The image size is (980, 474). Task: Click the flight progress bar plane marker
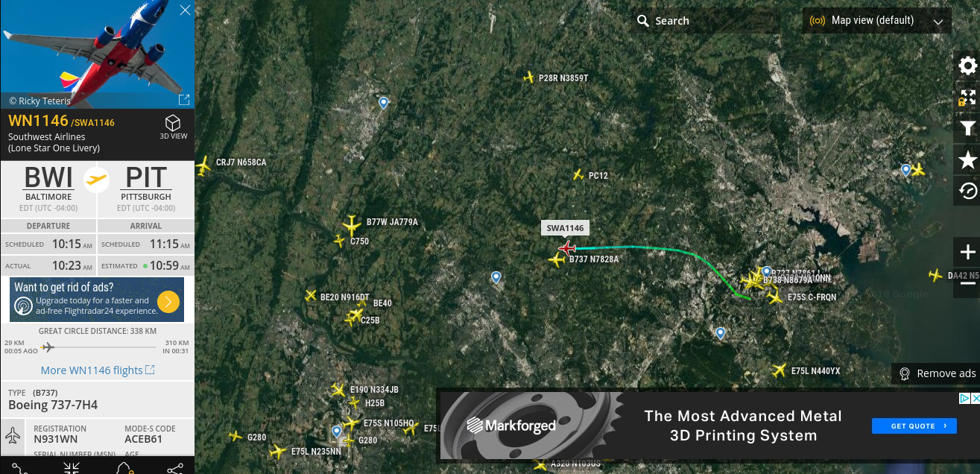click(x=48, y=347)
